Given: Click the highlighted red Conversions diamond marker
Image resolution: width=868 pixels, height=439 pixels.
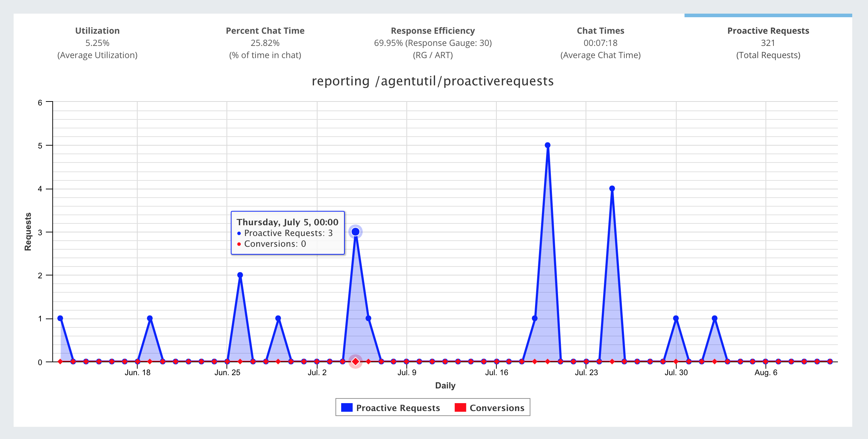Looking at the screenshot, I should click(x=356, y=362).
